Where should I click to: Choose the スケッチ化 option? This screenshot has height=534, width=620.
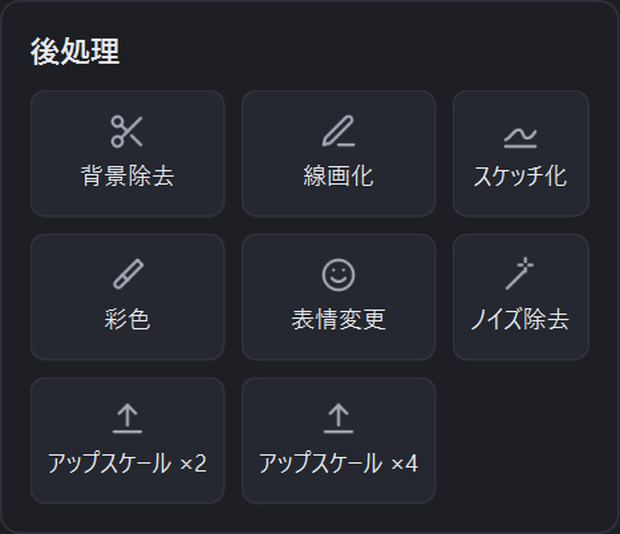point(521,154)
